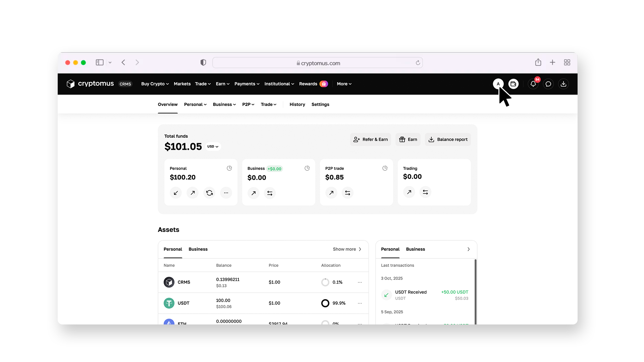Expand the More navigation dropdown

344,84
